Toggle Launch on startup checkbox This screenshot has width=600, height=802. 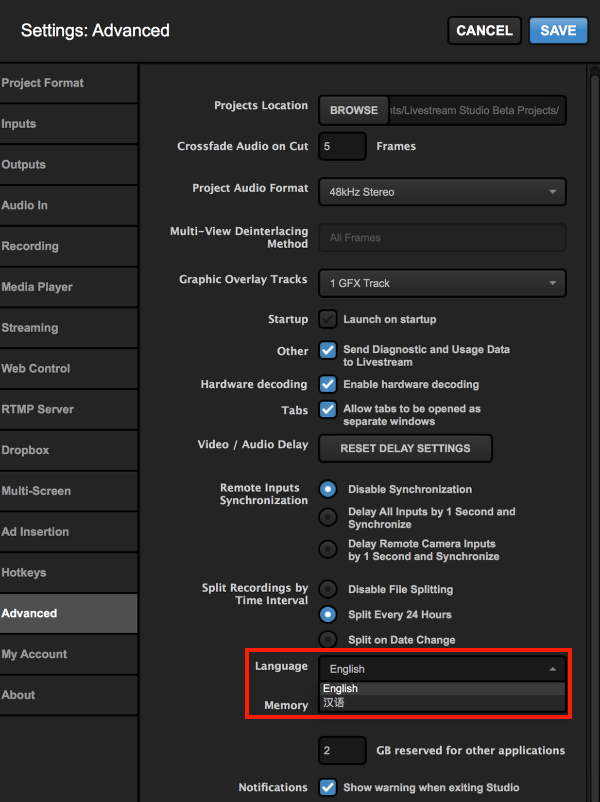327,319
